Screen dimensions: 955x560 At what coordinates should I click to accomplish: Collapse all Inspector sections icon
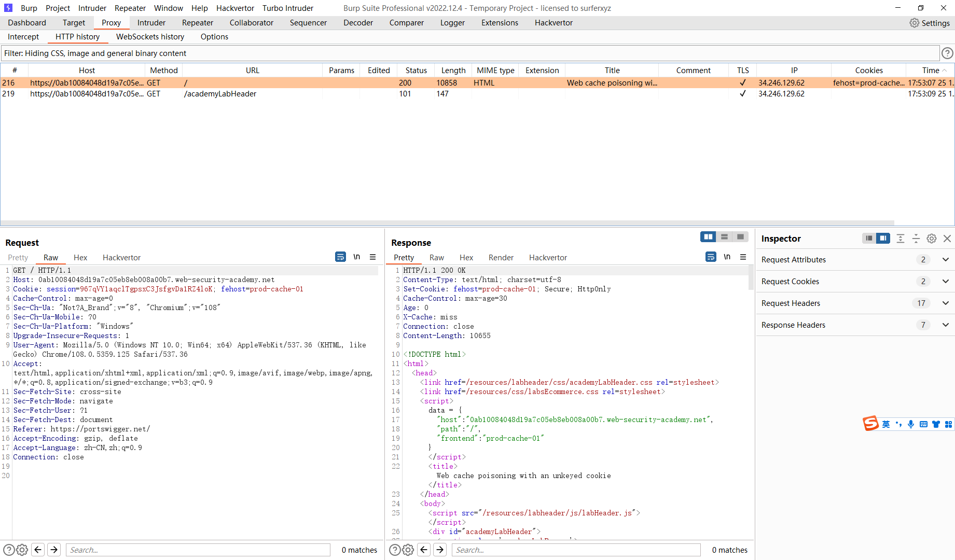(x=916, y=239)
